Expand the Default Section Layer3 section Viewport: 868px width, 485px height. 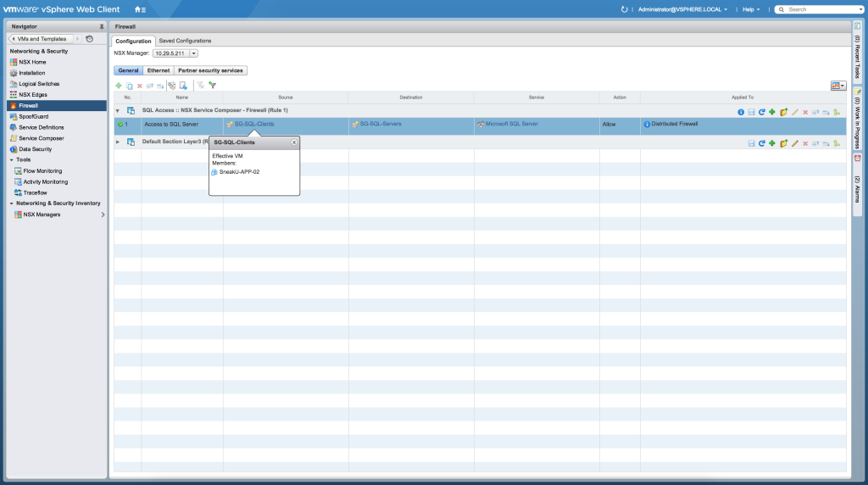click(117, 142)
